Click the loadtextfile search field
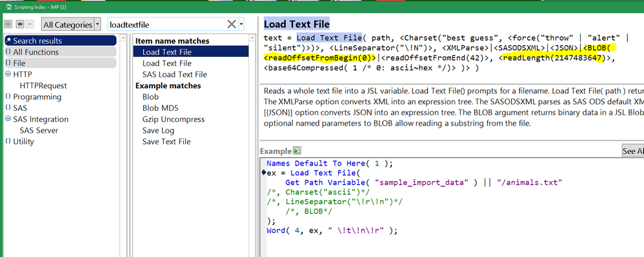 (x=166, y=24)
